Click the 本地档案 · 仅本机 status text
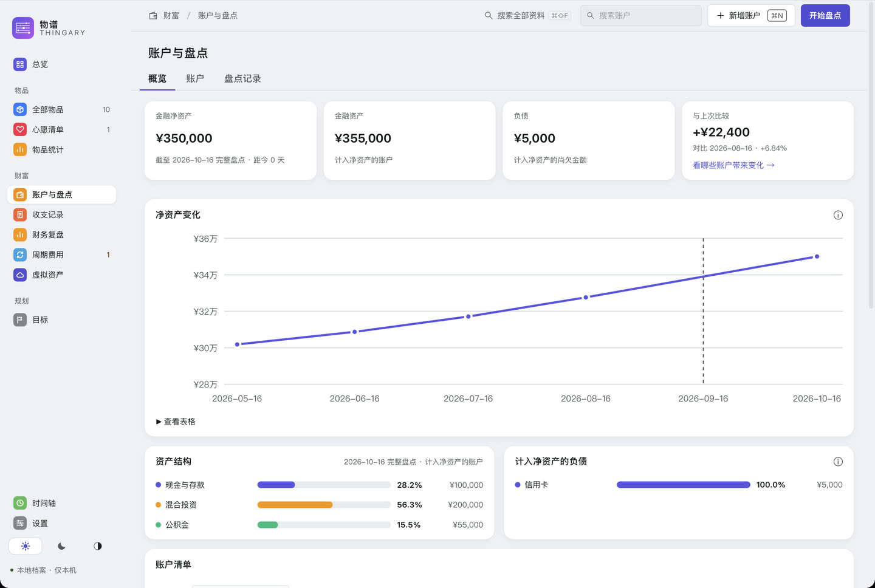Image resolution: width=875 pixels, height=588 pixels. tap(47, 570)
